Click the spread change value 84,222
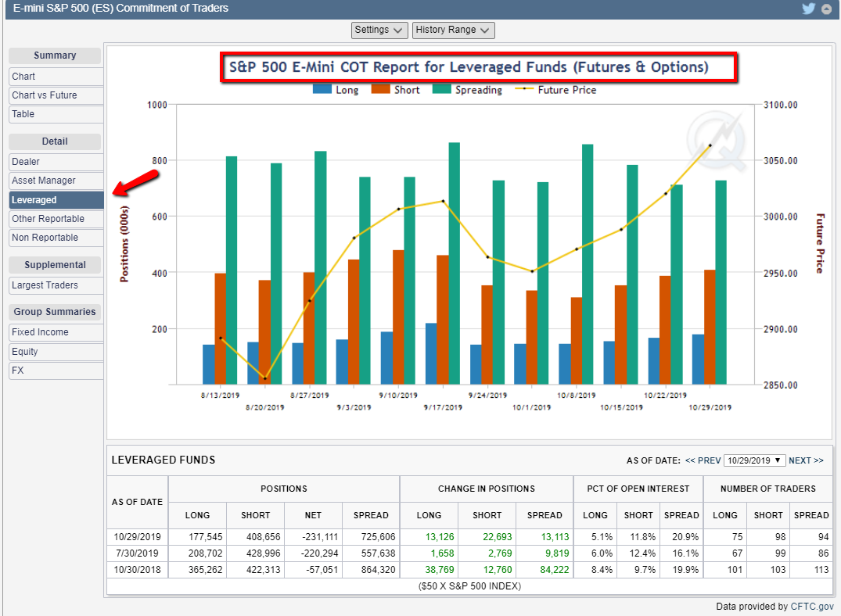Image resolution: width=841 pixels, height=616 pixels. tap(554, 569)
